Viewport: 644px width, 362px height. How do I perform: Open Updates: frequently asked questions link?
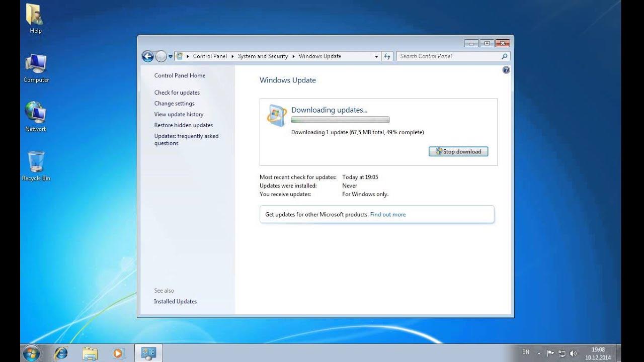pyautogui.click(x=186, y=140)
